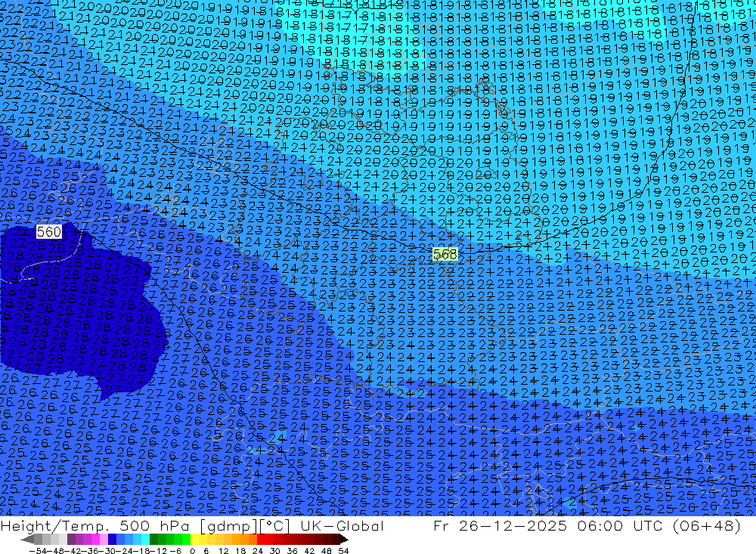Click the 568 contour height label

tap(445, 254)
